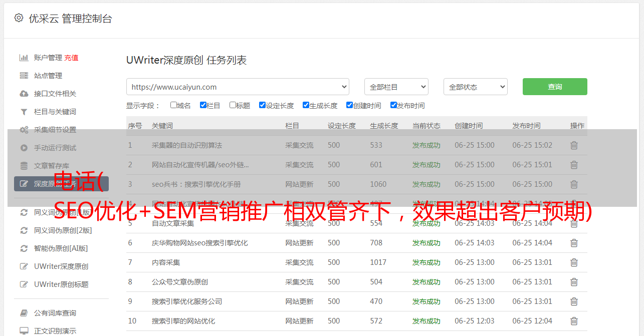Viewport: 644px width, 336px height.
Task: Click keyword 公众号文章伪原创
Action: [180, 282]
